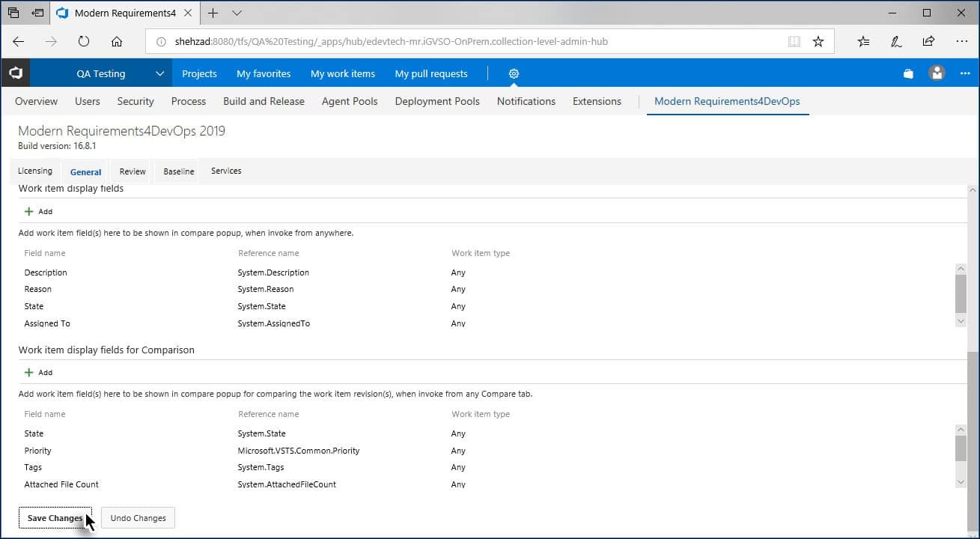Viewport: 980px width, 539px height.
Task: Open the admin settings gear icon
Action: pyautogui.click(x=514, y=73)
